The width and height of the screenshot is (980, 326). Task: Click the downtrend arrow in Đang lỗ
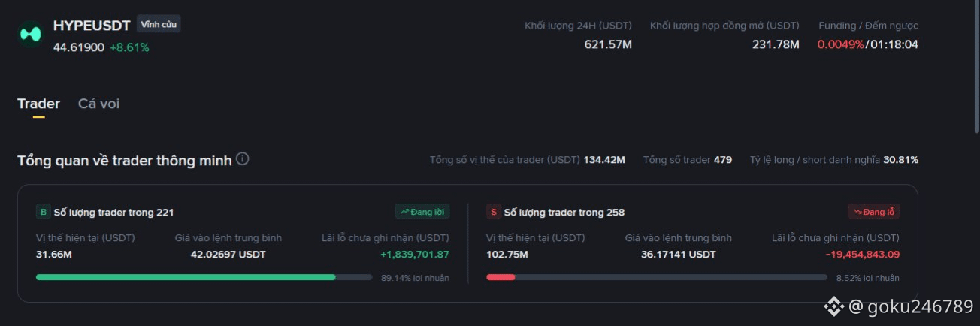(x=857, y=212)
